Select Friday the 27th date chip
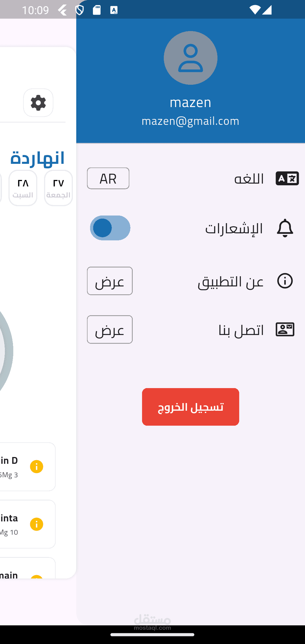305x644 pixels. point(58,188)
